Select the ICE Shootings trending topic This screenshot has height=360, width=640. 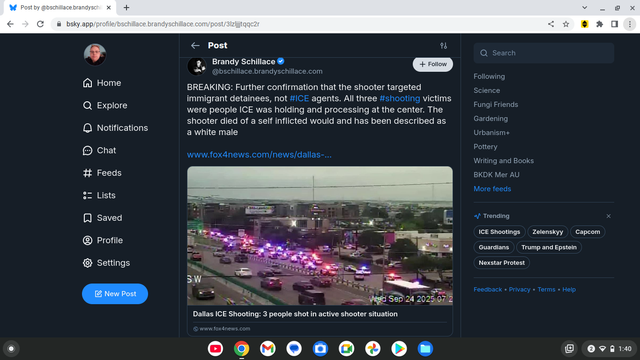coord(499,232)
